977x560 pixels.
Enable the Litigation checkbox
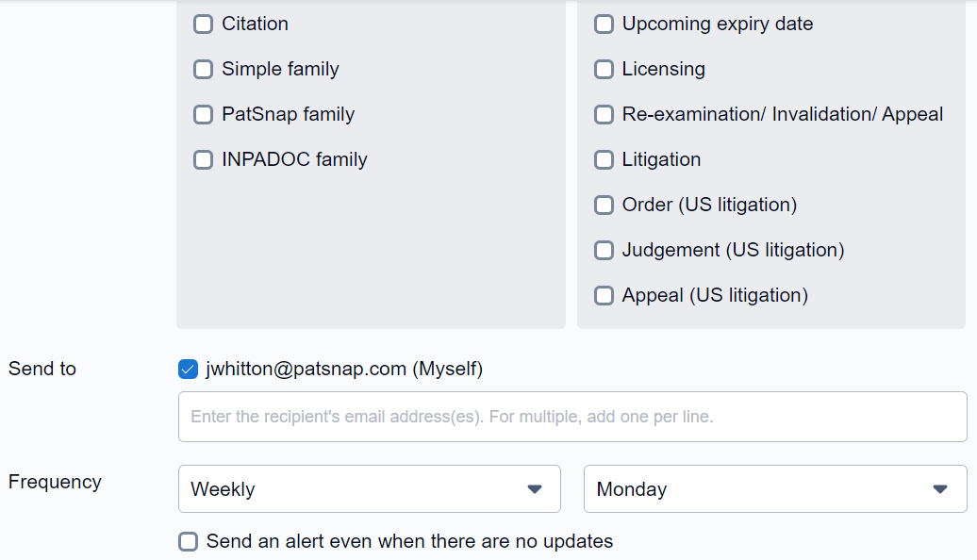(604, 160)
